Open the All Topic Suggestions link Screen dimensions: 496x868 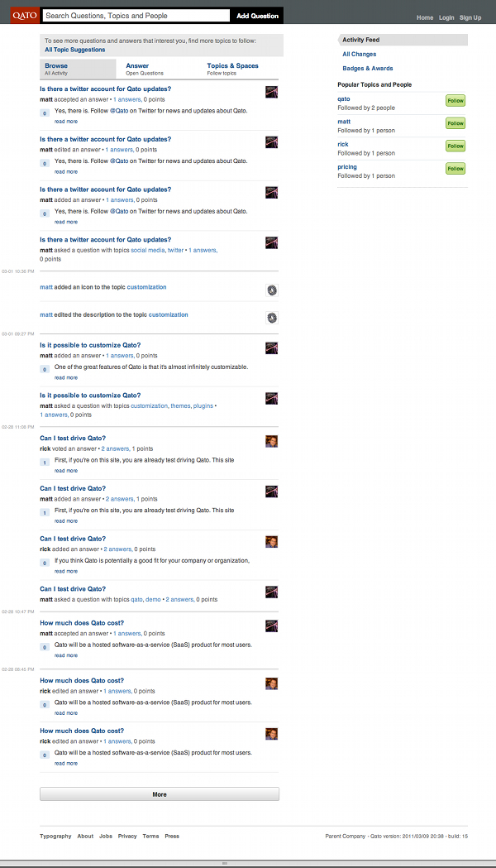coord(74,50)
